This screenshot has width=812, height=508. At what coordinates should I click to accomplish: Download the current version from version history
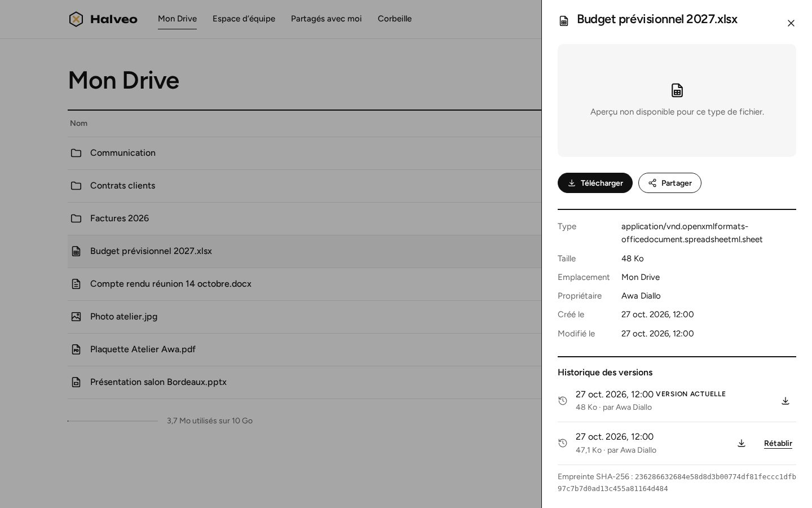pos(785,401)
